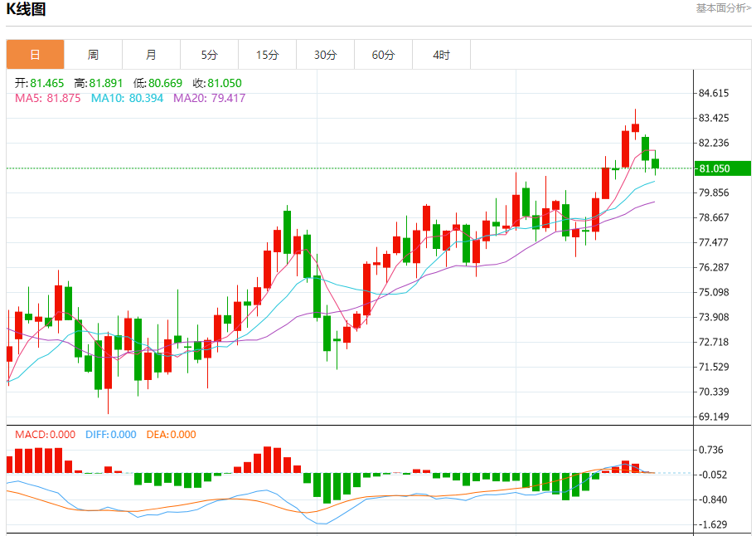
Task: Click the 76.287 price axis label
Action: click(x=714, y=267)
